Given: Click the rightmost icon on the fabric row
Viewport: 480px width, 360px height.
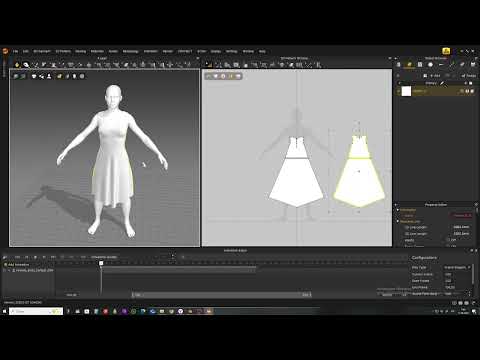Looking at the screenshot, I should [x=472, y=91].
